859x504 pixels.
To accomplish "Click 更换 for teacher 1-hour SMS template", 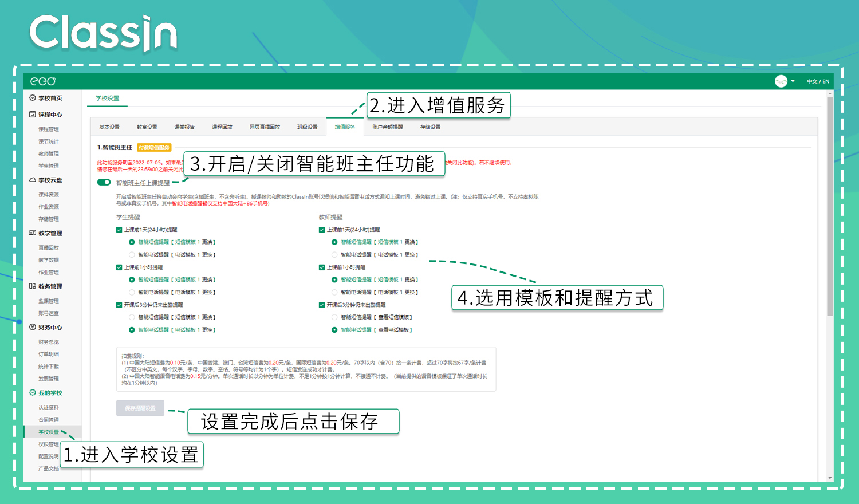I will coord(410,280).
